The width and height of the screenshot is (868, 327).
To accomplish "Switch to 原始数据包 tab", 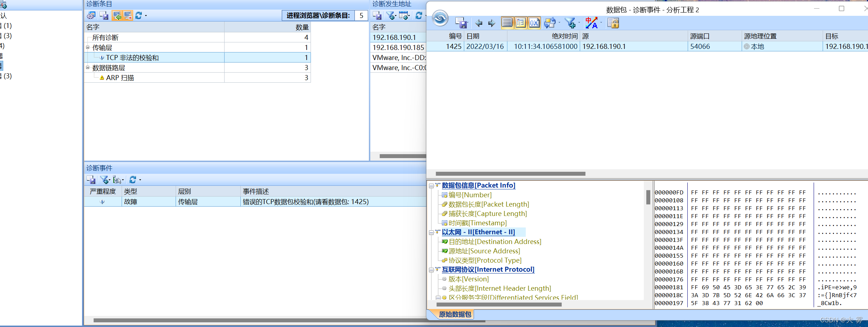I will [x=455, y=314].
